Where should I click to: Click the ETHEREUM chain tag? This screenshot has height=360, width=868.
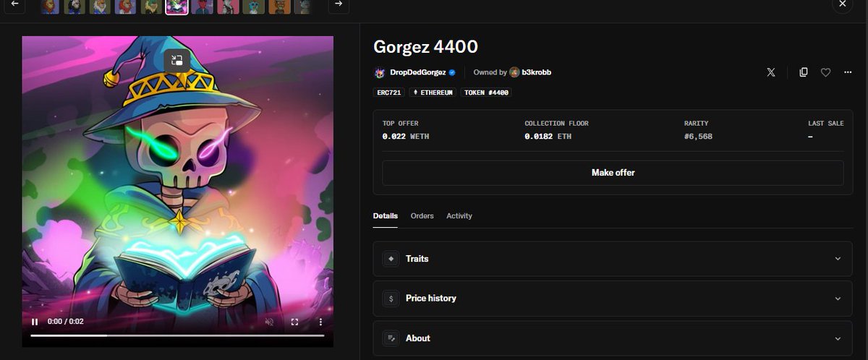point(433,93)
